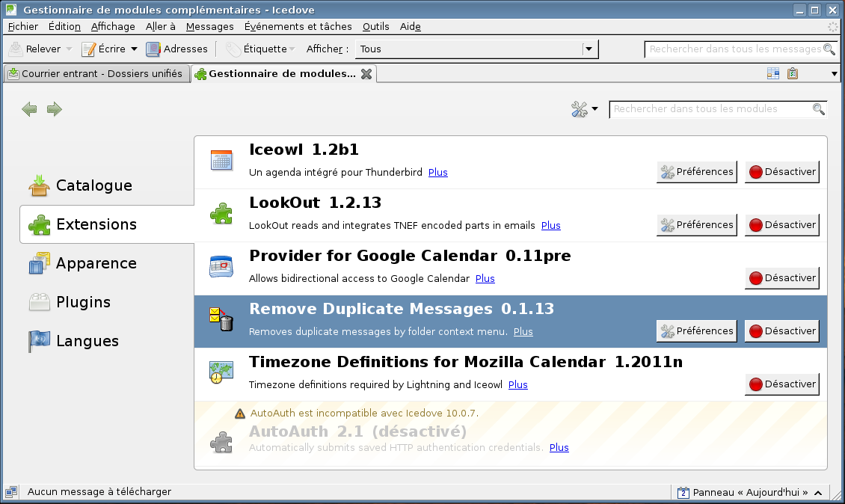Click the green back arrow icon
The image size is (845, 504).
[29, 110]
